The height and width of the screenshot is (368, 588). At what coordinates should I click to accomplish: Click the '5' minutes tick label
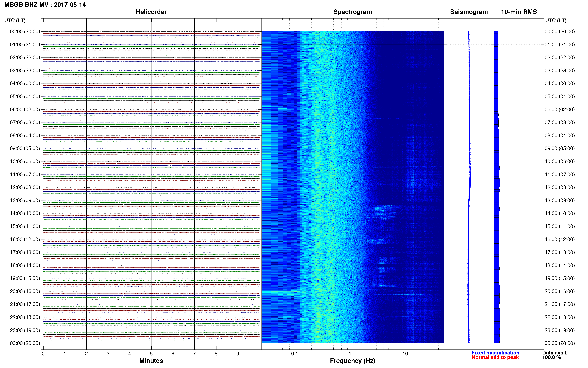151,354
